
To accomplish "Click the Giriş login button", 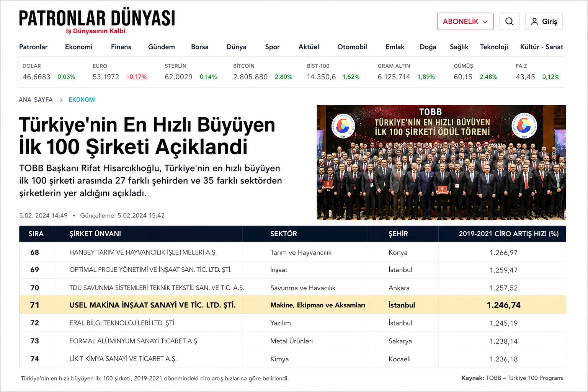I will (x=544, y=21).
